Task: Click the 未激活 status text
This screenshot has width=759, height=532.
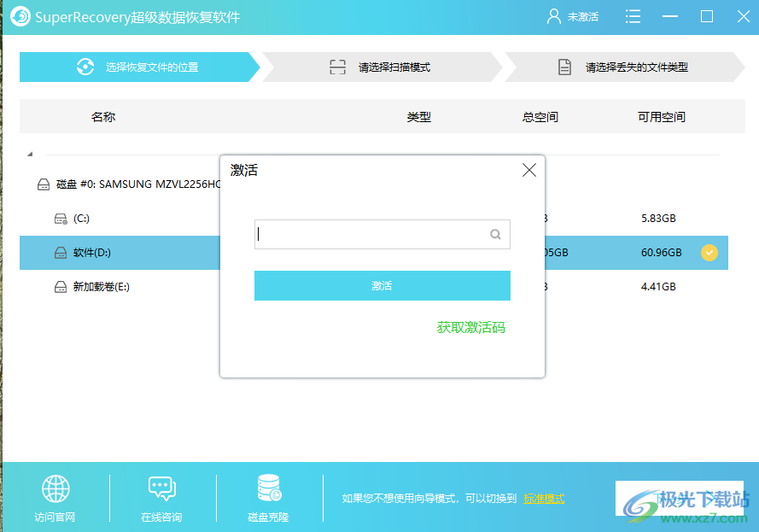Action: click(583, 17)
